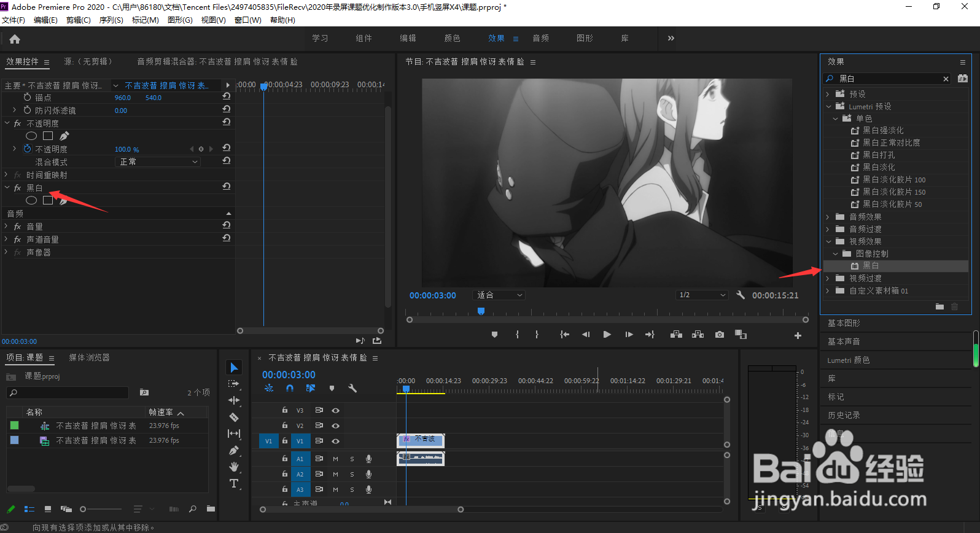Click the Lift button

click(676, 335)
